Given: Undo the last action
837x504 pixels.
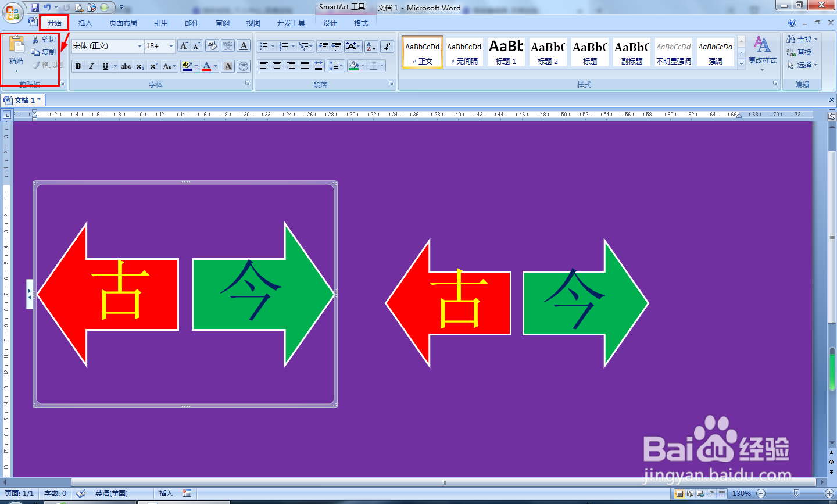Looking at the screenshot, I should (x=48, y=8).
